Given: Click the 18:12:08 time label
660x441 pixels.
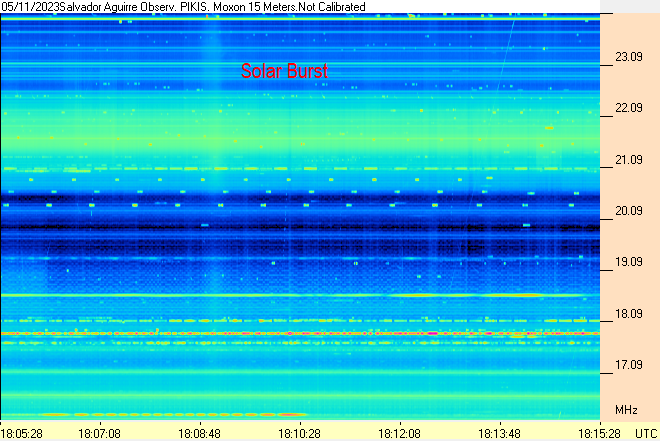Looking at the screenshot, I should tap(399, 433).
